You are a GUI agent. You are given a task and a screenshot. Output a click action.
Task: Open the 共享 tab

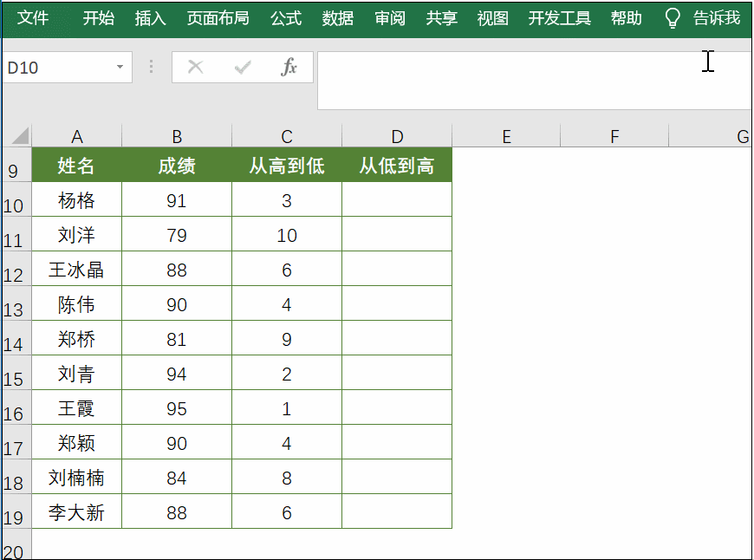tap(441, 18)
